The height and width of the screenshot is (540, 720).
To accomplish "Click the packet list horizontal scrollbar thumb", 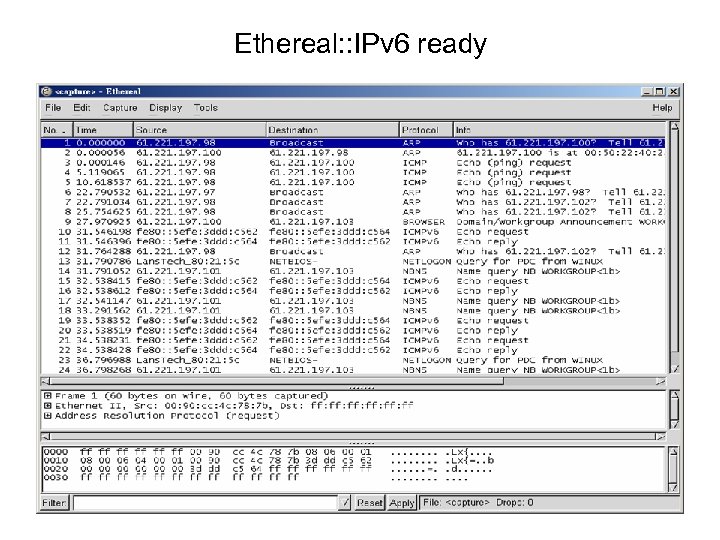I will [x=277, y=381].
